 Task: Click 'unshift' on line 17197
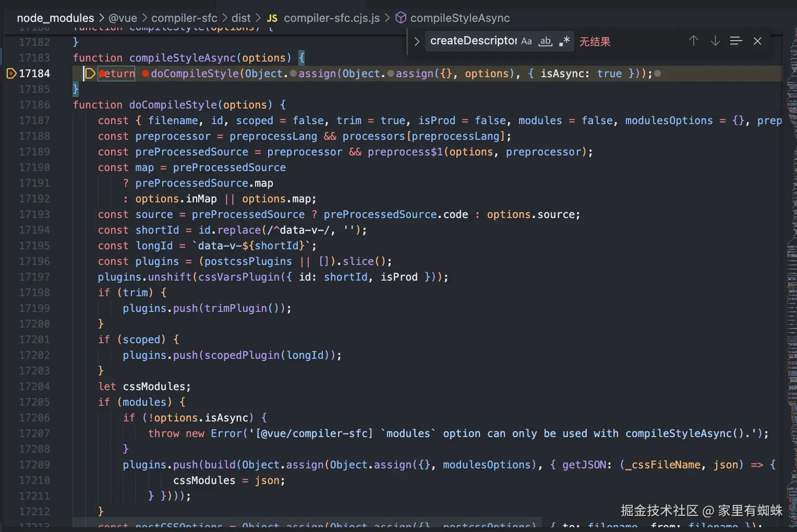coord(170,277)
